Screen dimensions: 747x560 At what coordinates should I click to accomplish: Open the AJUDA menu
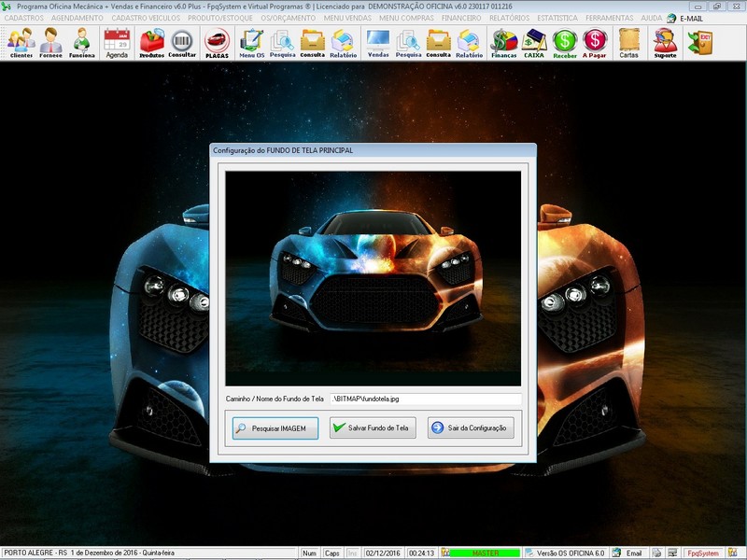tap(651, 18)
